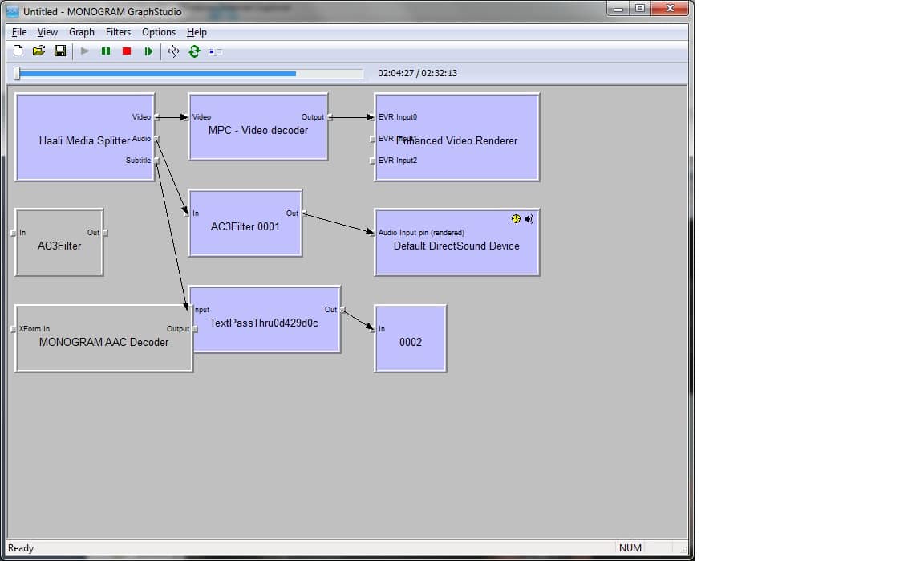Click the EVR Input0 pin
This screenshot has height=561, width=924.
(x=372, y=117)
